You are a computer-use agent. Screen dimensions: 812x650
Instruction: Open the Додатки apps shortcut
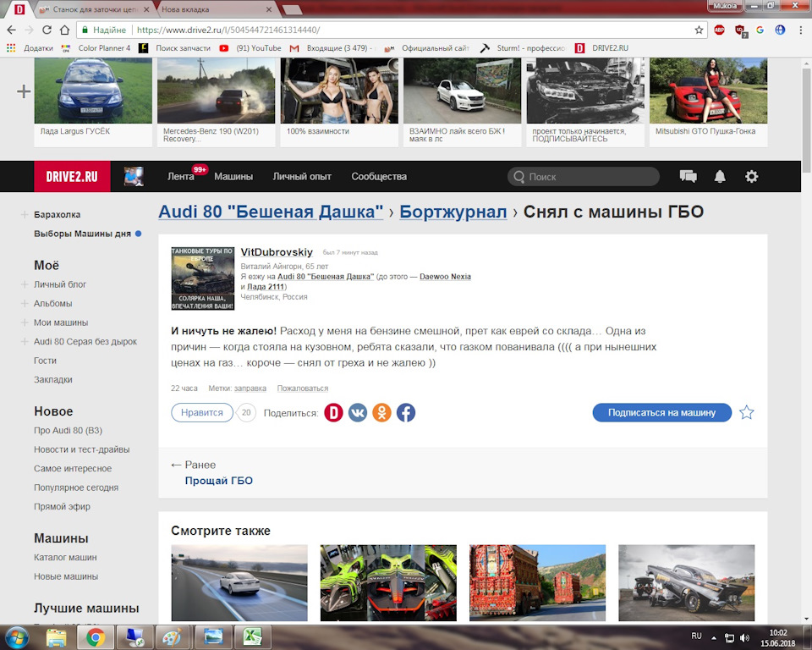pyautogui.click(x=30, y=48)
